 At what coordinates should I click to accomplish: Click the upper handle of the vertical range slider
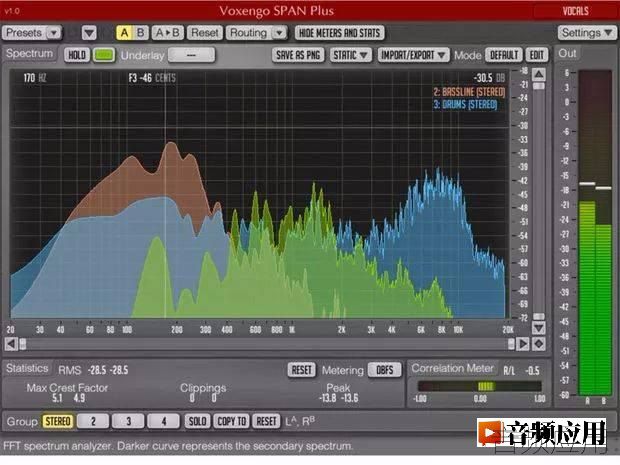point(539,86)
